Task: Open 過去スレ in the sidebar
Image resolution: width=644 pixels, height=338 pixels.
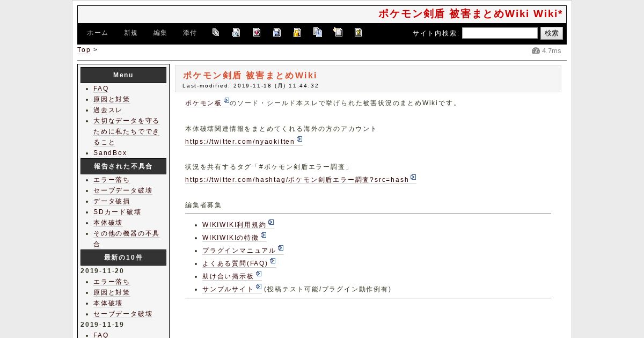Action: coord(108,110)
